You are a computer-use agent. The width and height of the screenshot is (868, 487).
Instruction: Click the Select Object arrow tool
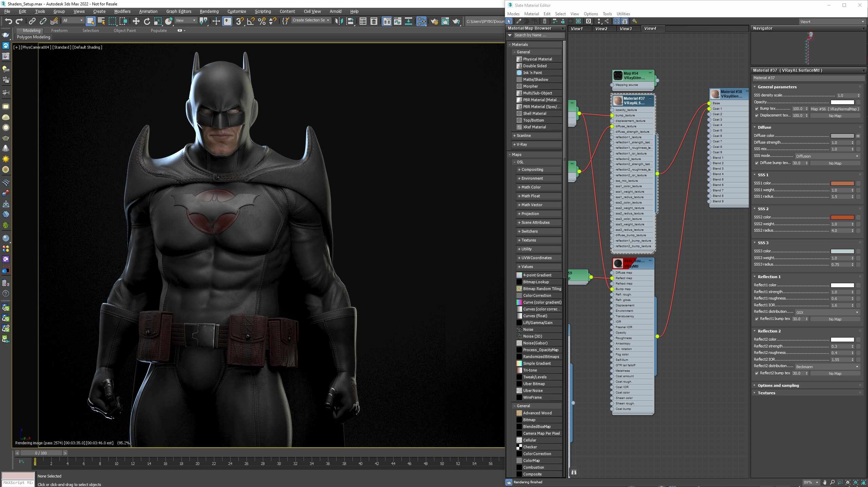pyautogui.click(x=90, y=21)
